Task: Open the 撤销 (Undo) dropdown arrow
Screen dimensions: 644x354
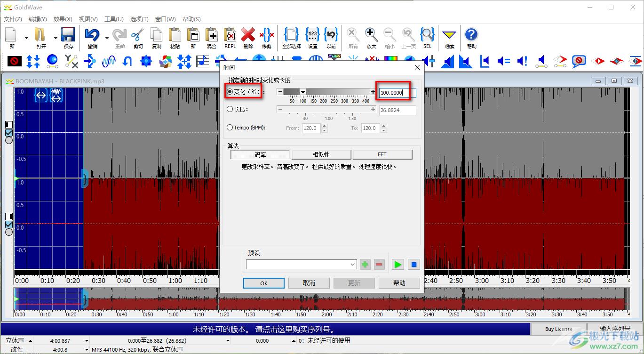Action: [x=107, y=38]
